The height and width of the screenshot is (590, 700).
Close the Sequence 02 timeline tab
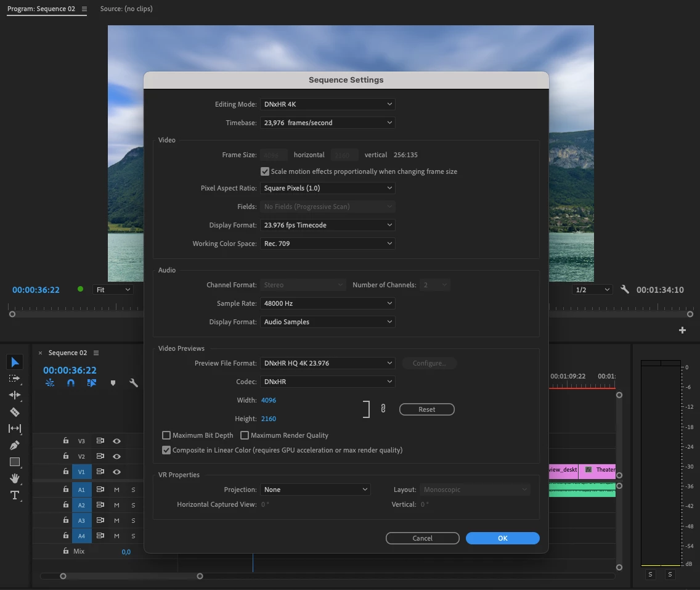(x=40, y=353)
